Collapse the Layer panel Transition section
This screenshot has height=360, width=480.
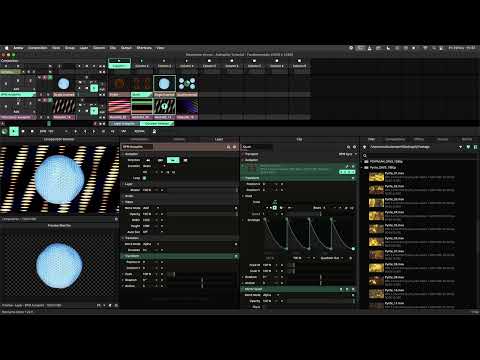click(x=123, y=238)
